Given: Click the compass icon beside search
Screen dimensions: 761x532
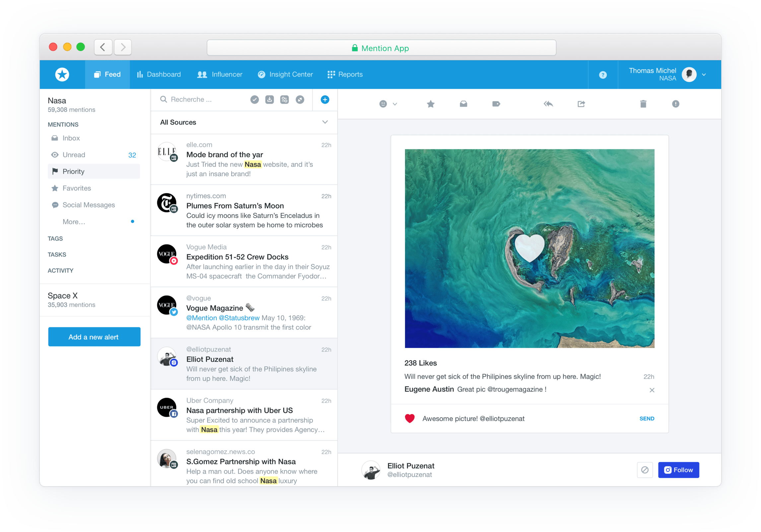Looking at the screenshot, I should pos(300,100).
